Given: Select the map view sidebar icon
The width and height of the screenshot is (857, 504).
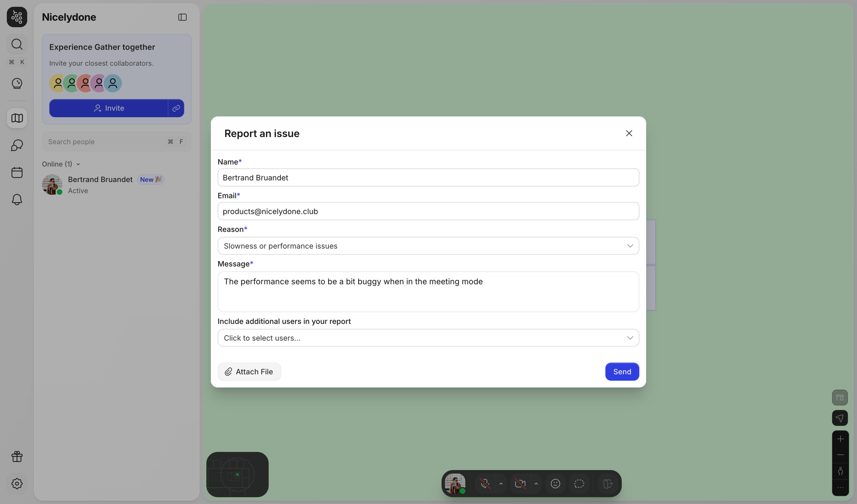Looking at the screenshot, I should coord(17,118).
